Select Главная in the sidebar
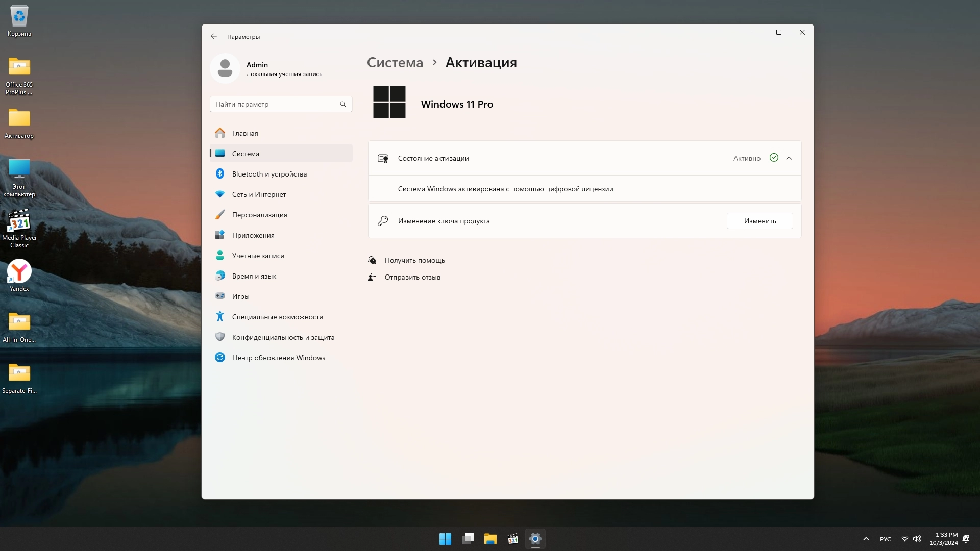Screen dimensions: 980x551 pyautogui.click(x=245, y=133)
